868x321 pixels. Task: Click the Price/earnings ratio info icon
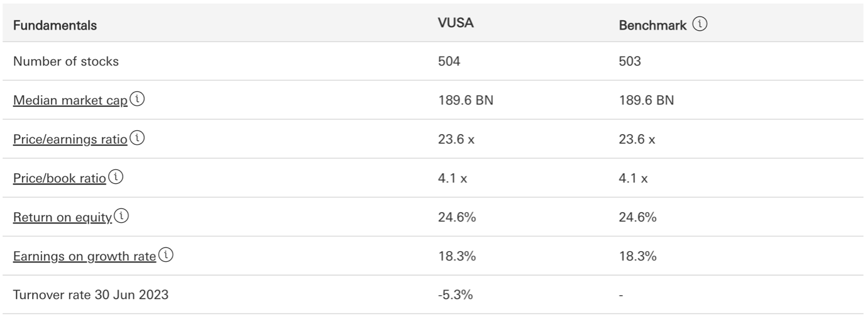pos(138,140)
